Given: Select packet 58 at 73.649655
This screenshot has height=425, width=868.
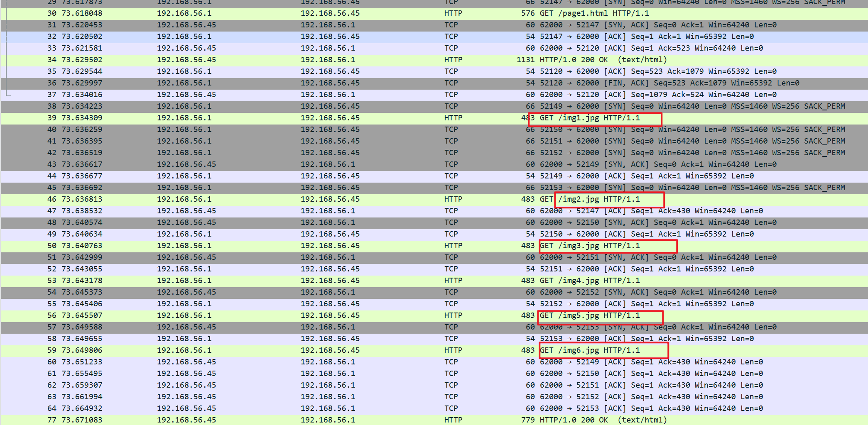Looking at the screenshot, I should (x=434, y=339).
